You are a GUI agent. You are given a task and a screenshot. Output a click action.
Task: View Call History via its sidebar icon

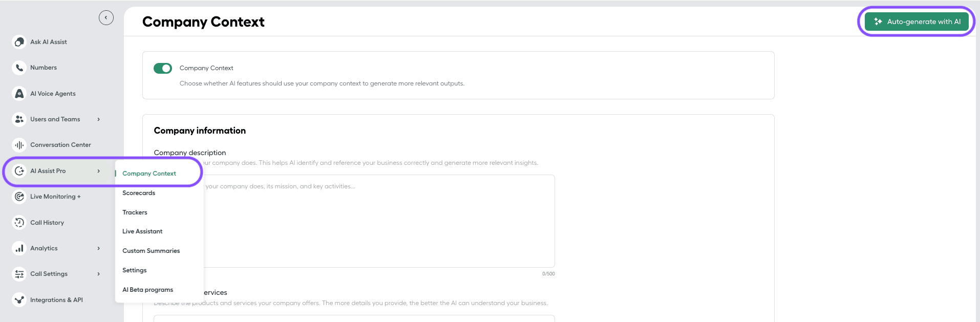pyautogui.click(x=47, y=222)
